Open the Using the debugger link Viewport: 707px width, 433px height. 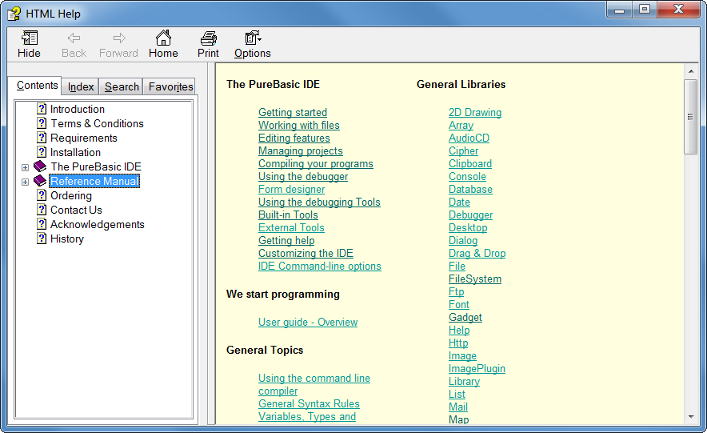tap(303, 176)
